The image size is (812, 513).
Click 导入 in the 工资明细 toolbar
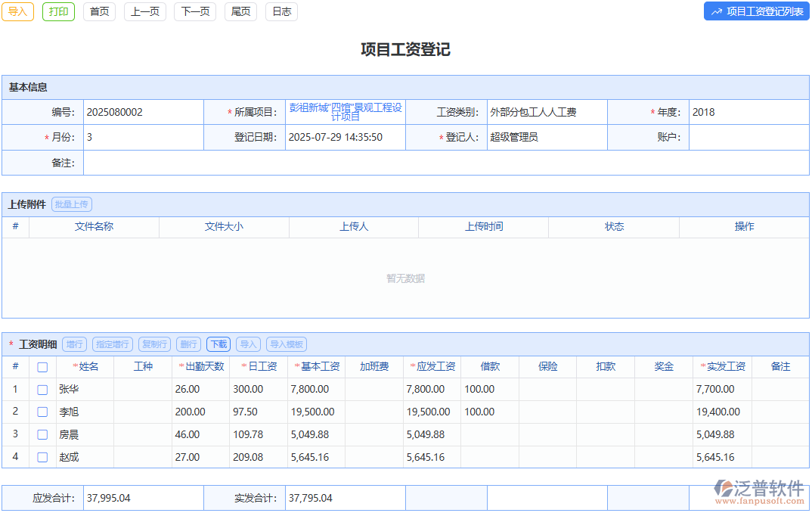(249, 344)
